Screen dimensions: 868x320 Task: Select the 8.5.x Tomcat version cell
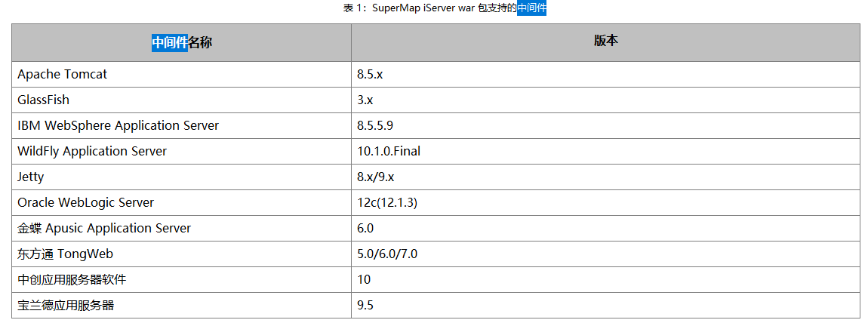[x=605, y=74]
